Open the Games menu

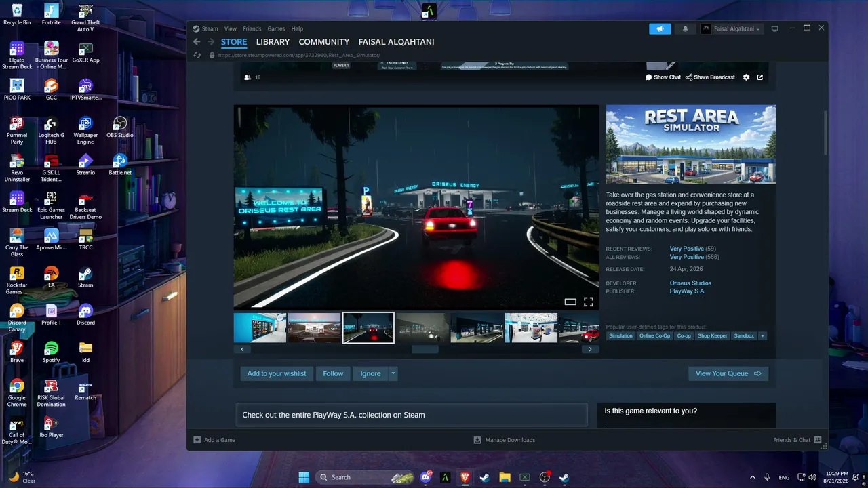276,28
